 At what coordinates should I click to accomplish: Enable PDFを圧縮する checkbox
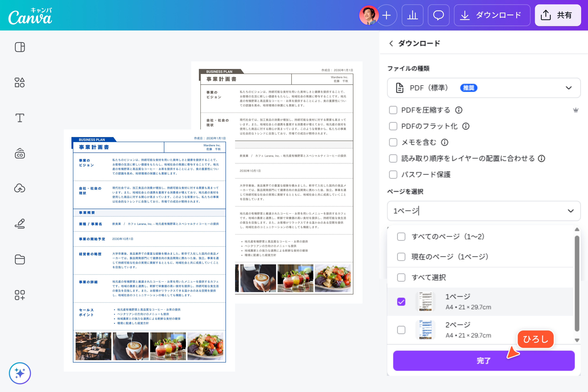pyautogui.click(x=393, y=110)
